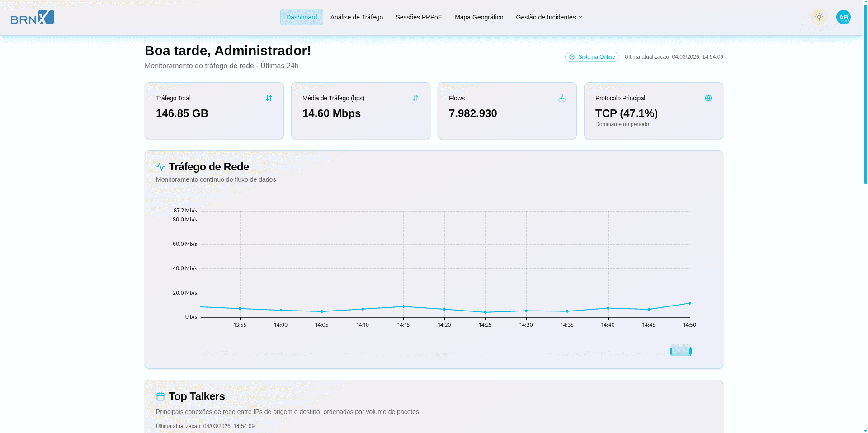Click the pulse icon beside Tráfego de Rede
The width and height of the screenshot is (868, 433).
[160, 167]
